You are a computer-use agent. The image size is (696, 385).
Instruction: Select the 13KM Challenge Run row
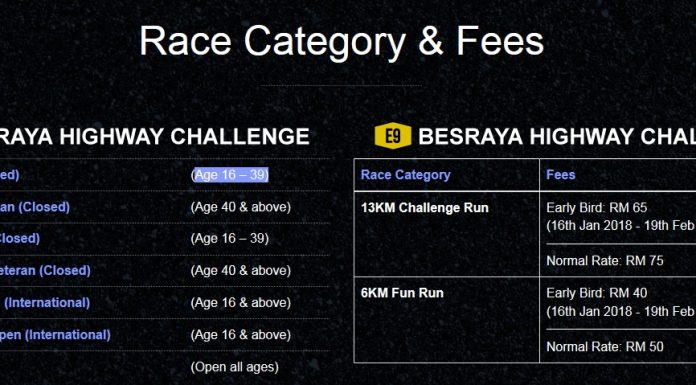[x=525, y=234]
